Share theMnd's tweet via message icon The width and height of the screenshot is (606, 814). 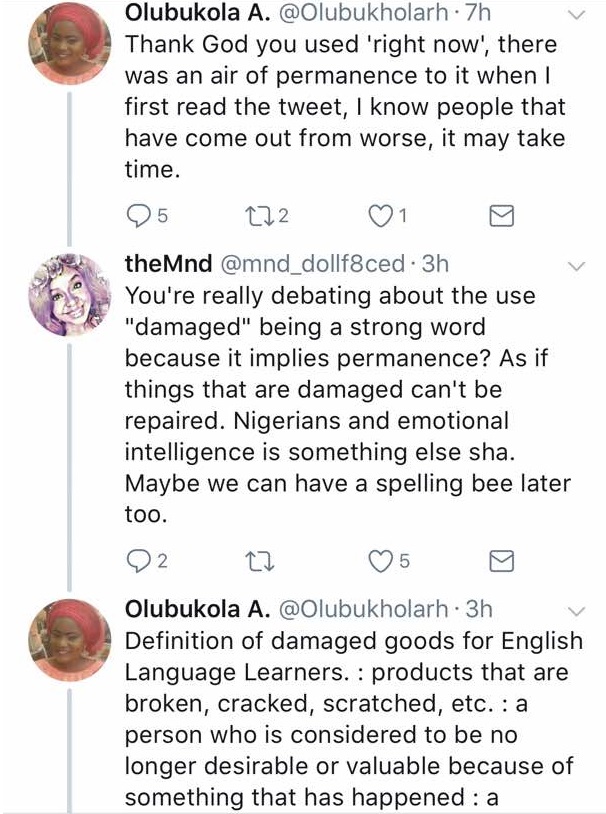tap(504, 560)
